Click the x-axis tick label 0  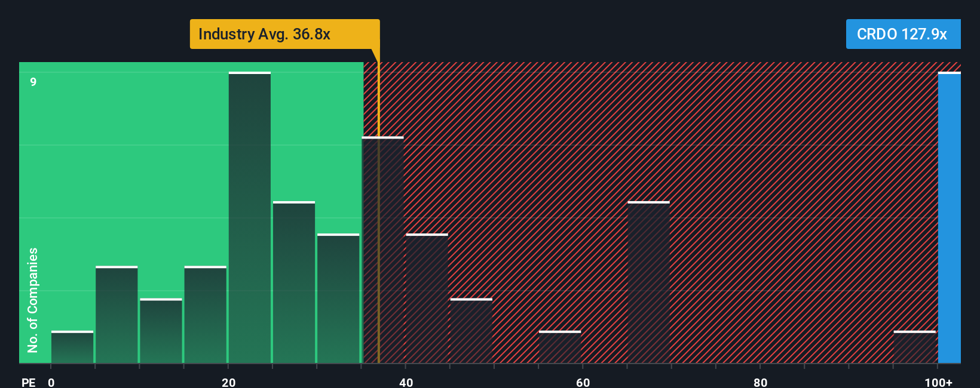[x=51, y=382]
